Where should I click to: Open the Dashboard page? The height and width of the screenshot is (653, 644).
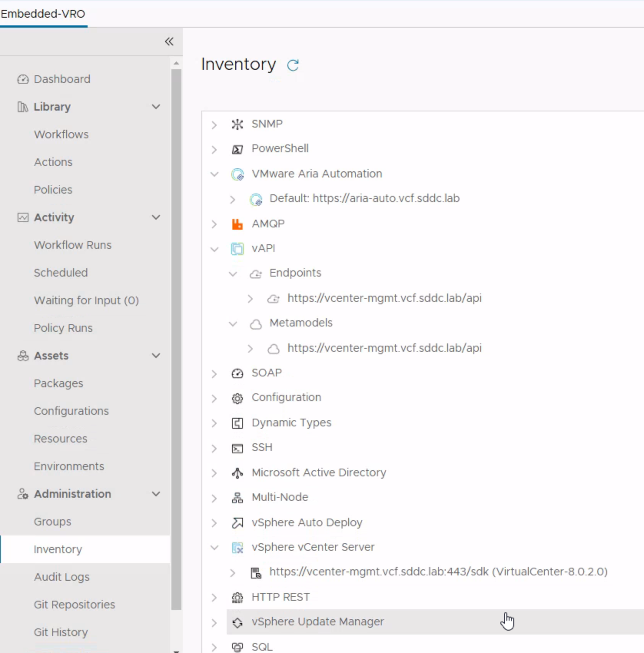[x=62, y=79]
